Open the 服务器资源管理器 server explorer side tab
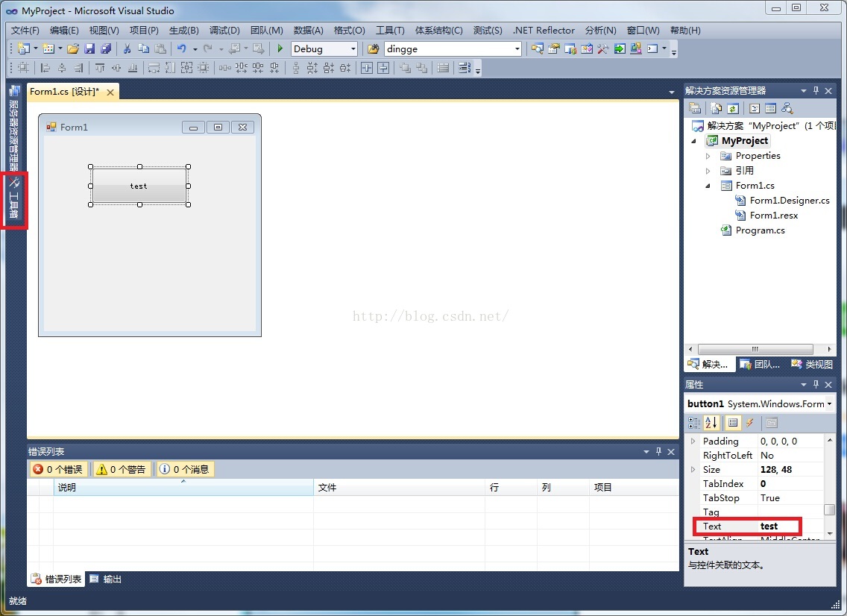 14,128
